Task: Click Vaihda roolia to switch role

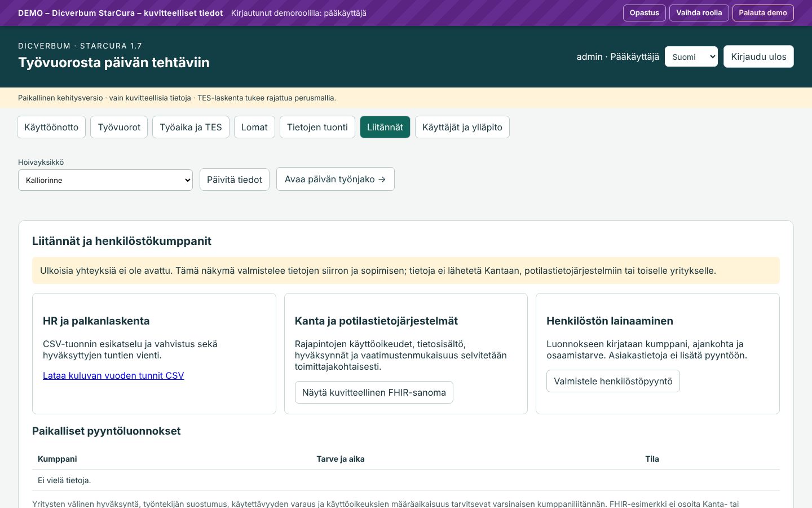Action: [699, 13]
